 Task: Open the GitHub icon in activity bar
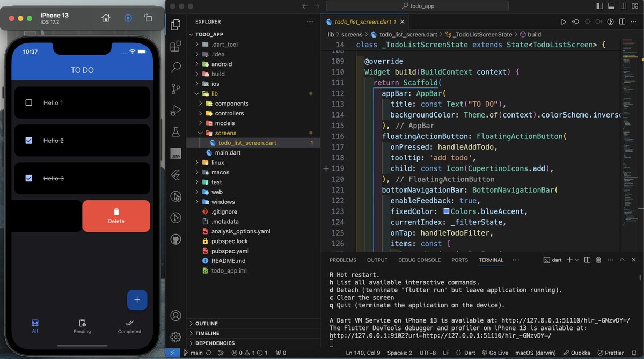coord(175,239)
